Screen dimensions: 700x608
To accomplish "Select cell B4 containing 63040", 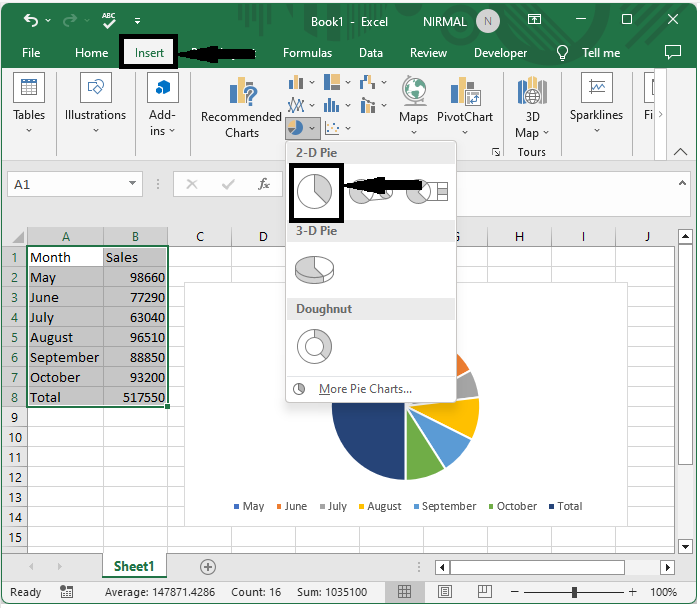I will coord(135,317).
